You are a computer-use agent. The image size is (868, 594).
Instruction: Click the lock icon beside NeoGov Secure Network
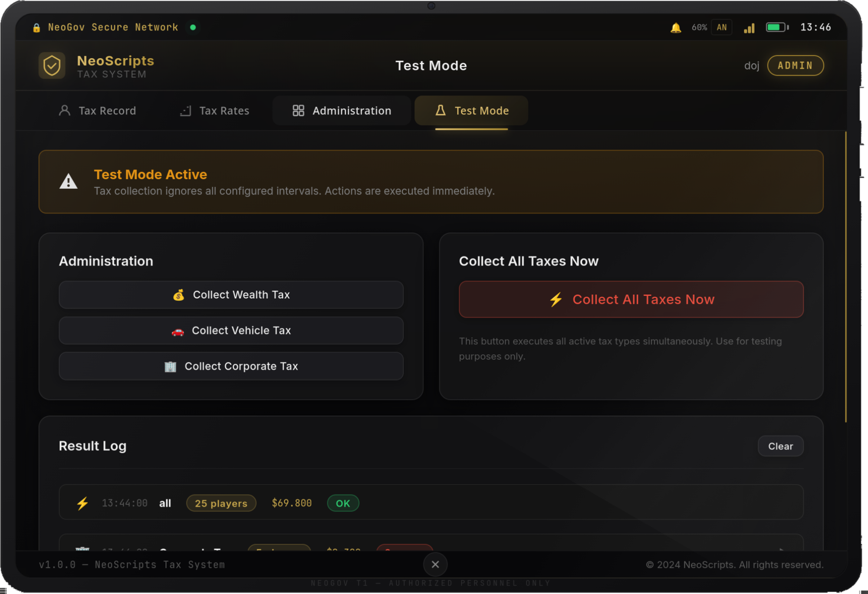pos(36,28)
